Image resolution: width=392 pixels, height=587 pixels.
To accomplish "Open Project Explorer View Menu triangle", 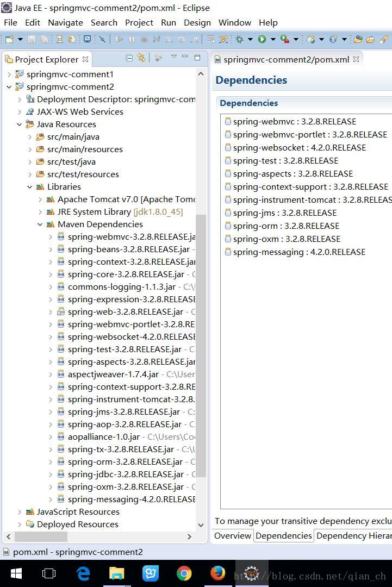I will pos(174,57).
